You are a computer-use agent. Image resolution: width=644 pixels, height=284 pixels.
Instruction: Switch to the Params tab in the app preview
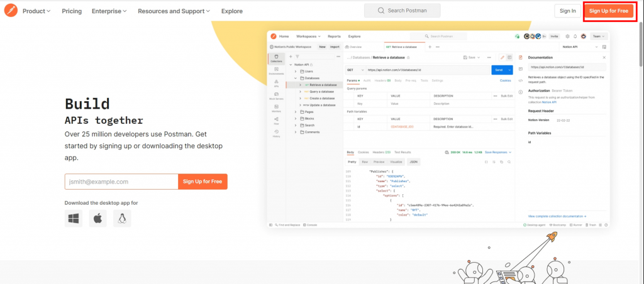pos(353,80)
